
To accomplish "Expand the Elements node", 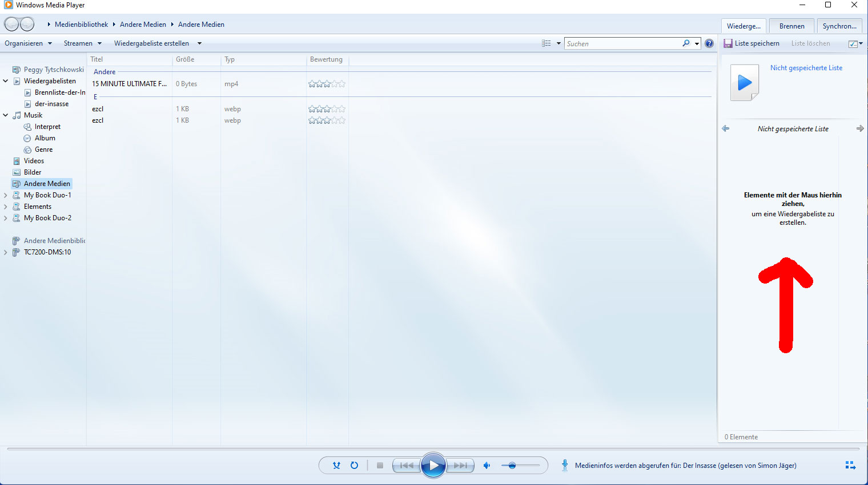I will [x=6, y=207].
